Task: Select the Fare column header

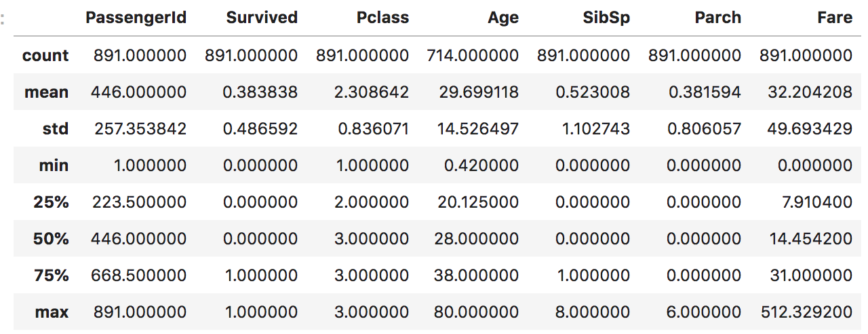Action: coord(835,18)
